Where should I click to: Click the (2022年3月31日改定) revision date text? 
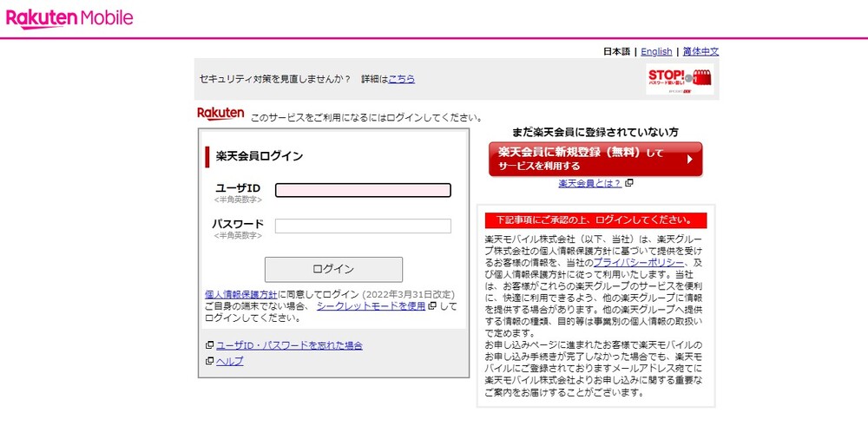click(x=409, y=294)
